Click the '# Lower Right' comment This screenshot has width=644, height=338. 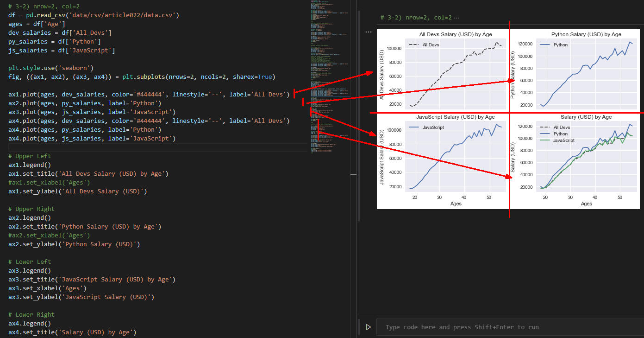point(31,314)
